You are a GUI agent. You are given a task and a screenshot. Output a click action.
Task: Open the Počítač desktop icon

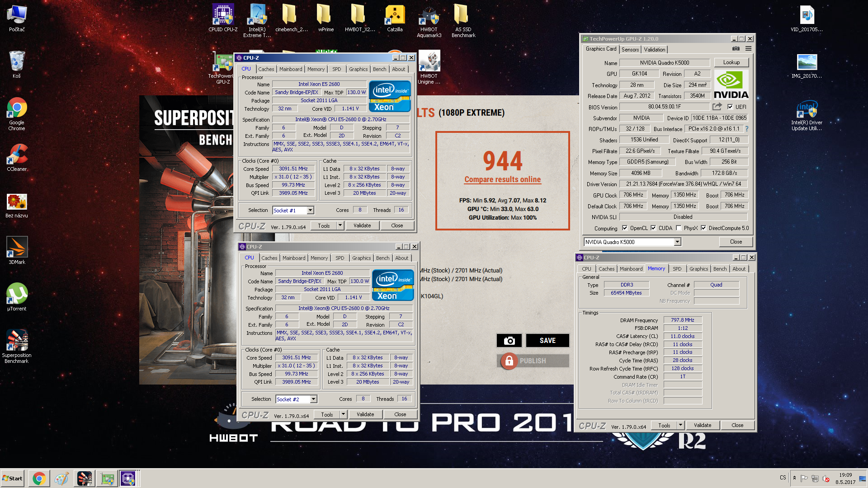[x=17, y=18]
